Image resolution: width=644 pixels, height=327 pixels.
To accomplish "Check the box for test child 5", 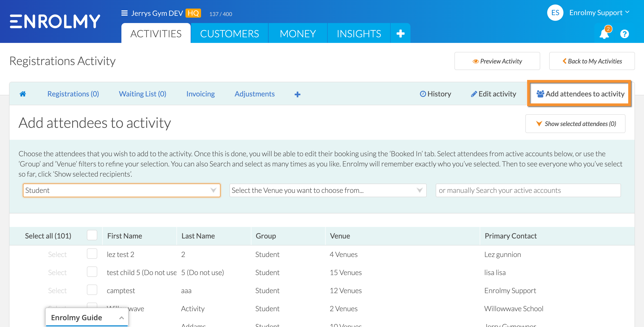I will [x=92, y=272].
